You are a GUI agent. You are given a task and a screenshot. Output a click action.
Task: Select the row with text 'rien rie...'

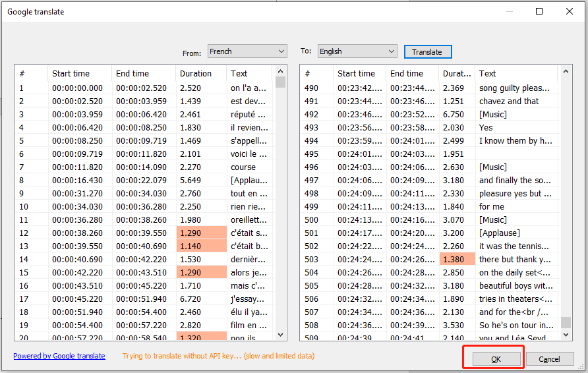[144, 206]
